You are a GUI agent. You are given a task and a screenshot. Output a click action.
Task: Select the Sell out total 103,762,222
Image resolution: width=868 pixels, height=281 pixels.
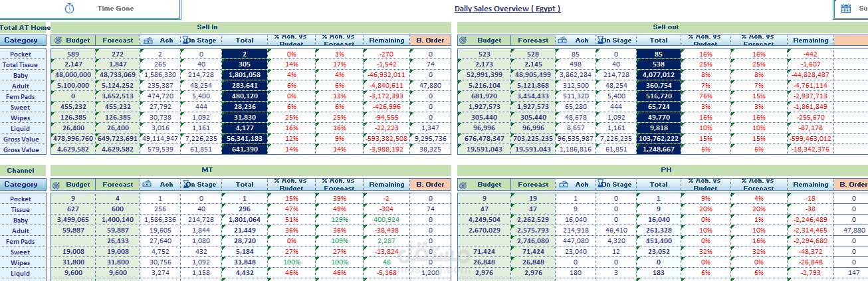(659, 139)
